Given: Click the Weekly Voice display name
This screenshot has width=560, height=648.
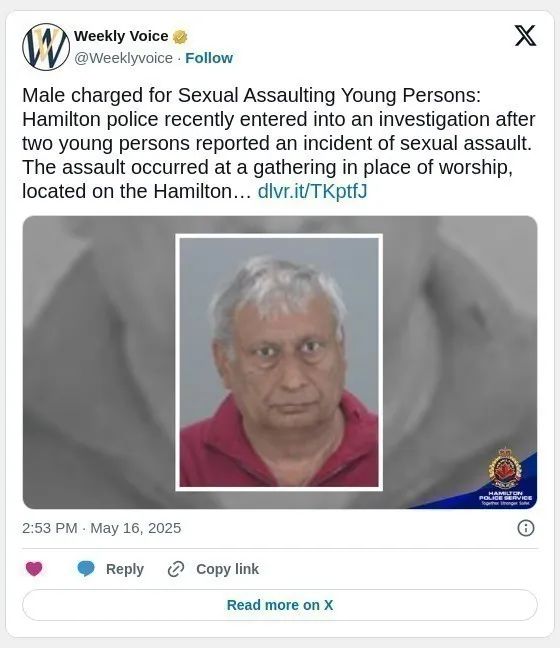Looking at the screenshot, I should click(x=121, y=36).
